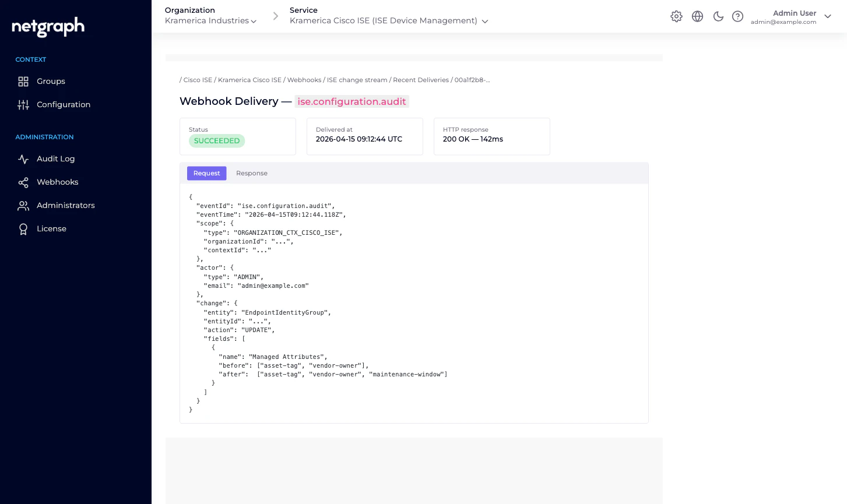847x504 pixels.
Task: Click the ise.configuration.audit event badge
Action: point(352,101)
